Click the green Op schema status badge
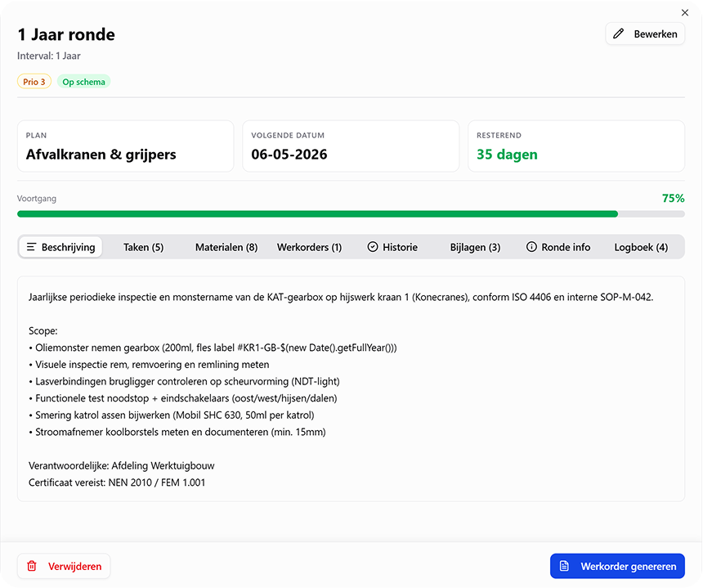The width and height of the screenshot is (703, 588). coord(83,82)
